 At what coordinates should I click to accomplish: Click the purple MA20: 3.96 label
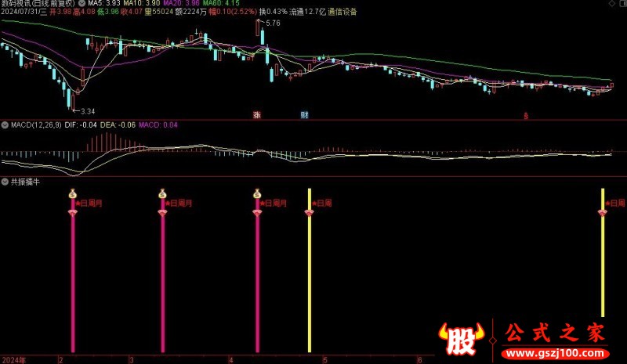(x=181, y=3)
